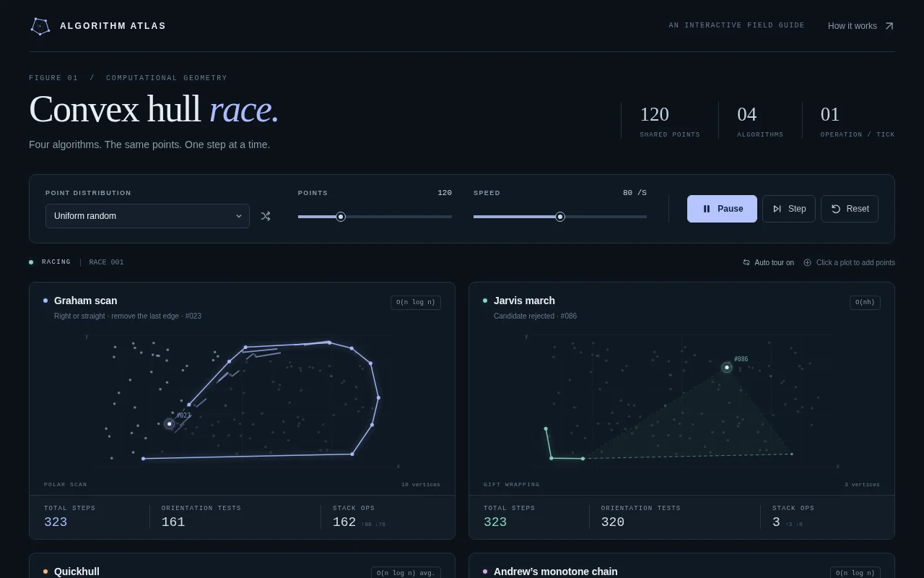
Task: Click the 'Click a plot to add points' hint
Action: click(855, 262)
